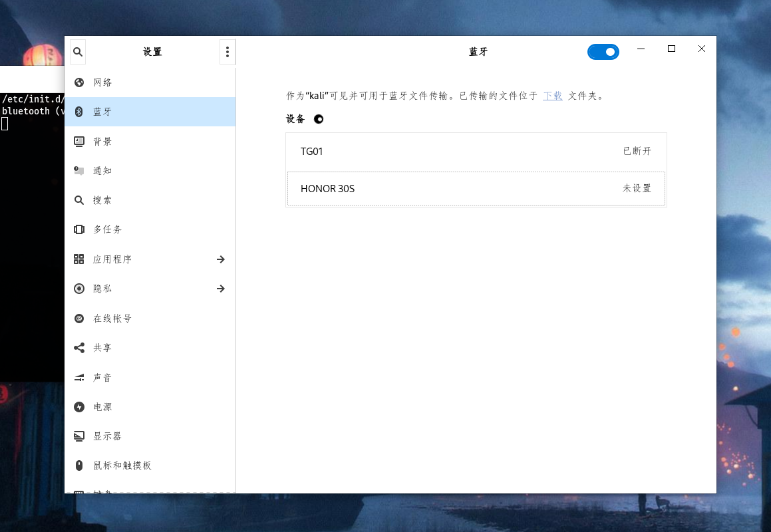Disable the Bluetooth toggle switch
The image size is (771, 532).
click(x=603, y=51)
